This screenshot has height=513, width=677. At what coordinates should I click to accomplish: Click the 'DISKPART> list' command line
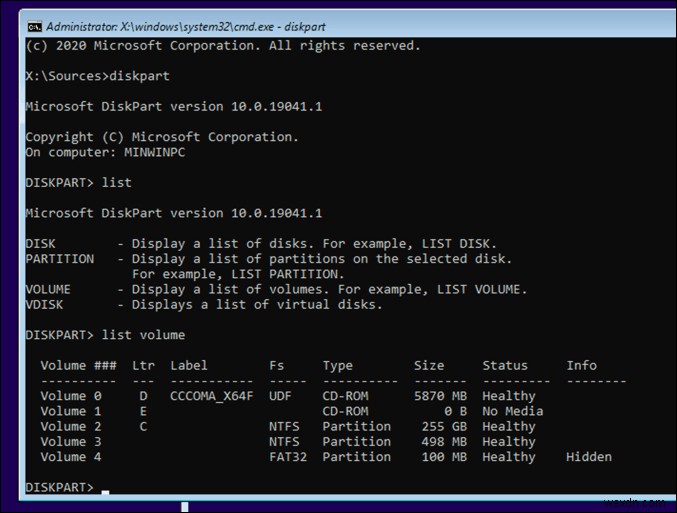(x=78, y=183)
